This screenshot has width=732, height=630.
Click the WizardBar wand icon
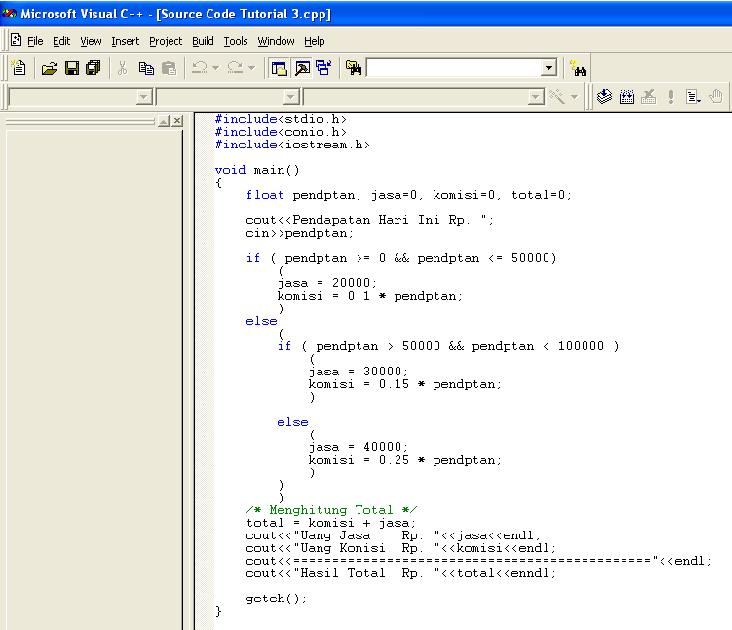point(557,97)
